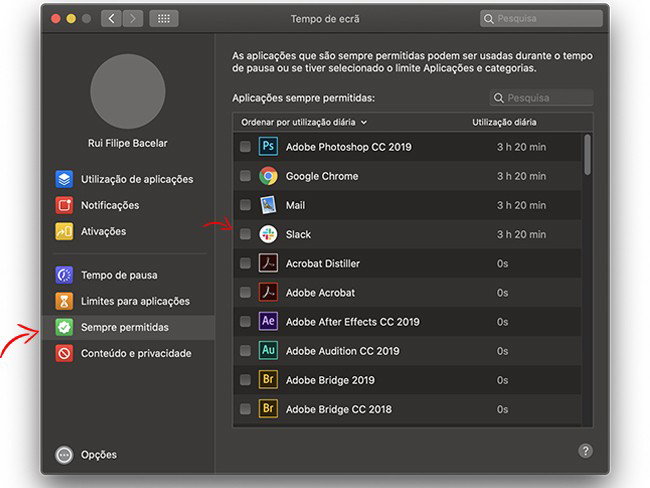Image resolution: width=650 pixels, height=488 pixels.
Task: Click the Adobe After Effects icon
Action: tap(268, 322)
